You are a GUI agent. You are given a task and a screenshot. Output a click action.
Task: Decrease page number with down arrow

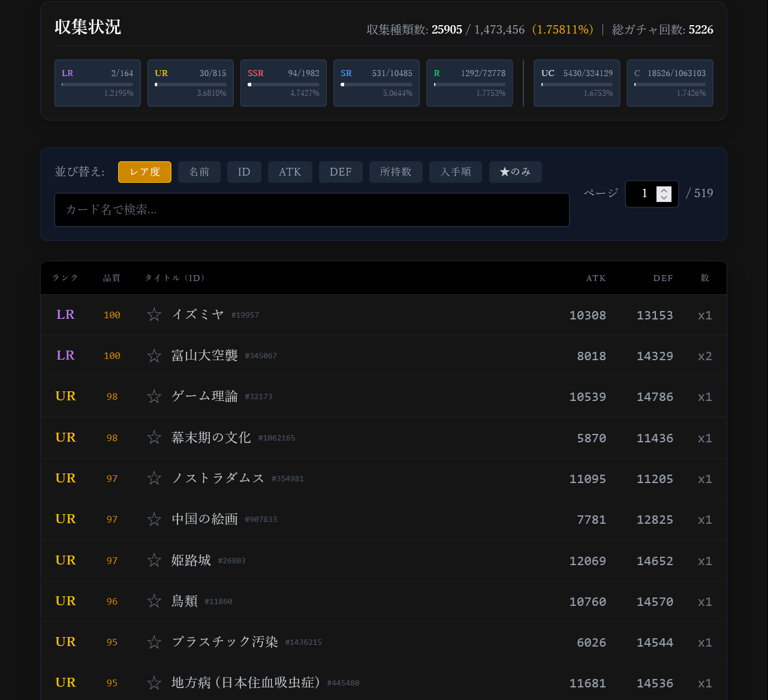pyautogui.click(x=664, y=198)
